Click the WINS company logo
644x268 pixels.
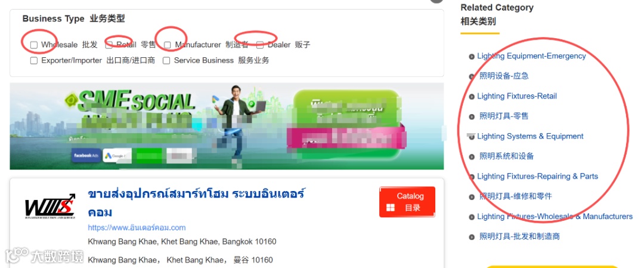coord(50,206)
